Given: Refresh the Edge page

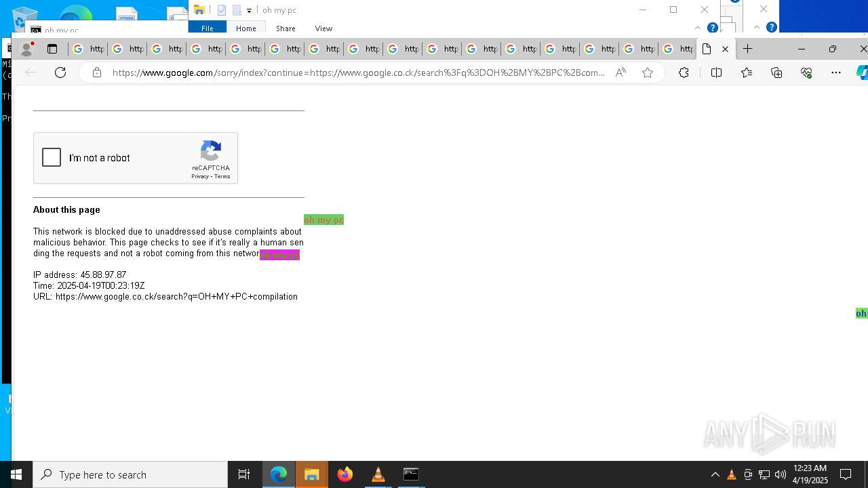Looking at the screenshot, I should coord(60,73).
